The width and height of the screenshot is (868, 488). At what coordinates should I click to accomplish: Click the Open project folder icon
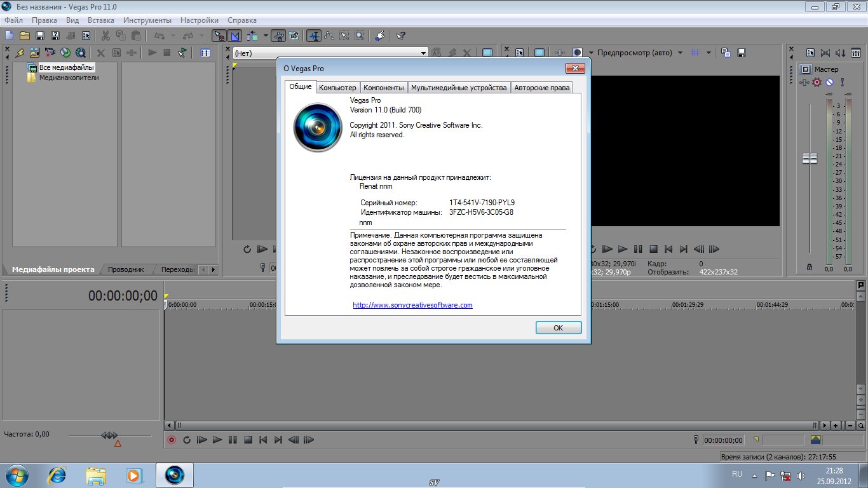coord(24,36)
